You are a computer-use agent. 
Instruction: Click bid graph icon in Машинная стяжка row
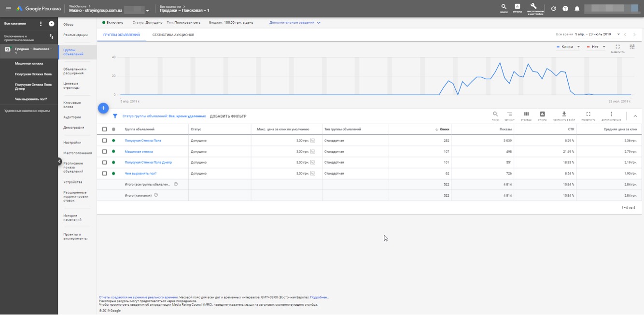click(x=312, y=152)
